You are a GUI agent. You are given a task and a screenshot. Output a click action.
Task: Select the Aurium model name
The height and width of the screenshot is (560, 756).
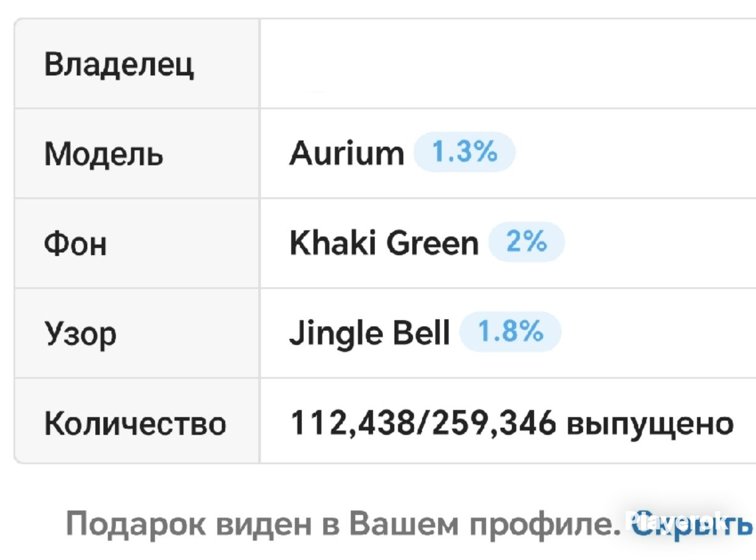(346, 153)
